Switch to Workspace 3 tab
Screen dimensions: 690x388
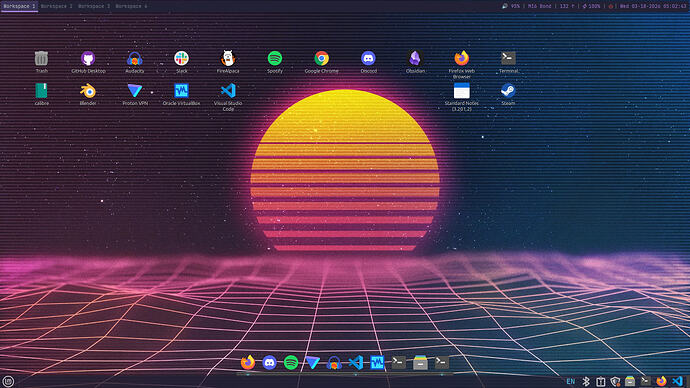click(x=94, y=6)
